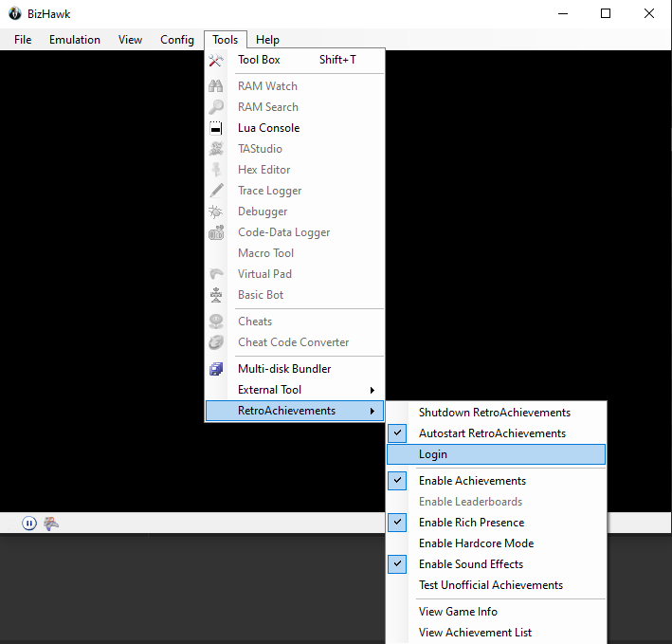Image resolution: width=672 pixels, height=644 pixels.
Task: Click the RAM Search magnifier icon
Action: [216, 107]
